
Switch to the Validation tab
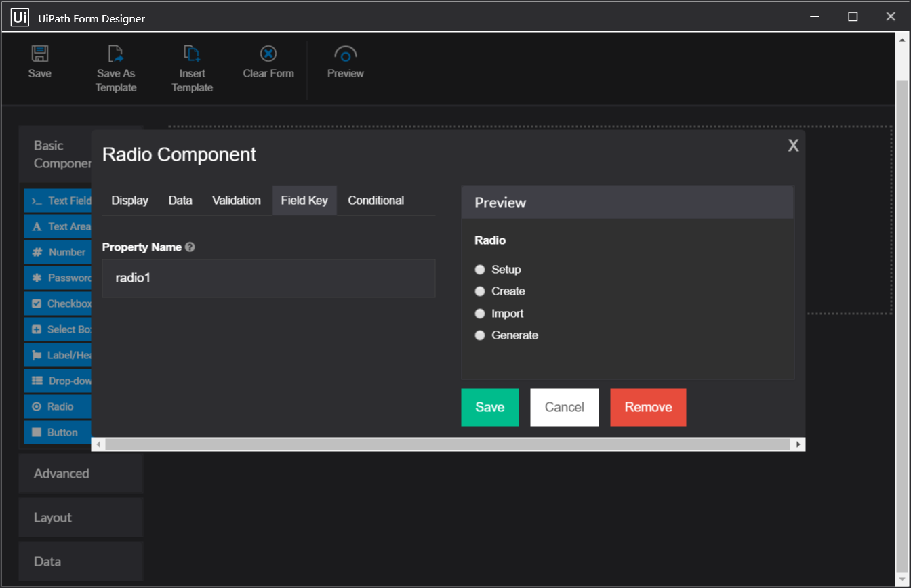pyautogui.click(x=236, y=200)
